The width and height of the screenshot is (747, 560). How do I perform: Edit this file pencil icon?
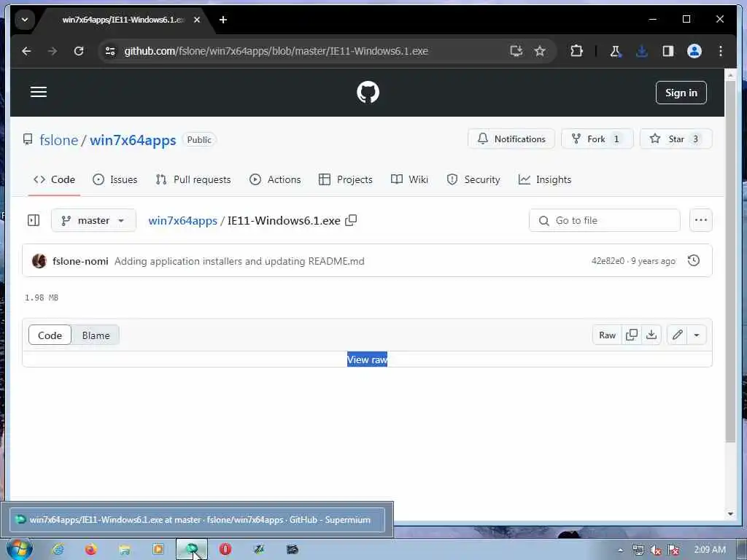(678, 335)
